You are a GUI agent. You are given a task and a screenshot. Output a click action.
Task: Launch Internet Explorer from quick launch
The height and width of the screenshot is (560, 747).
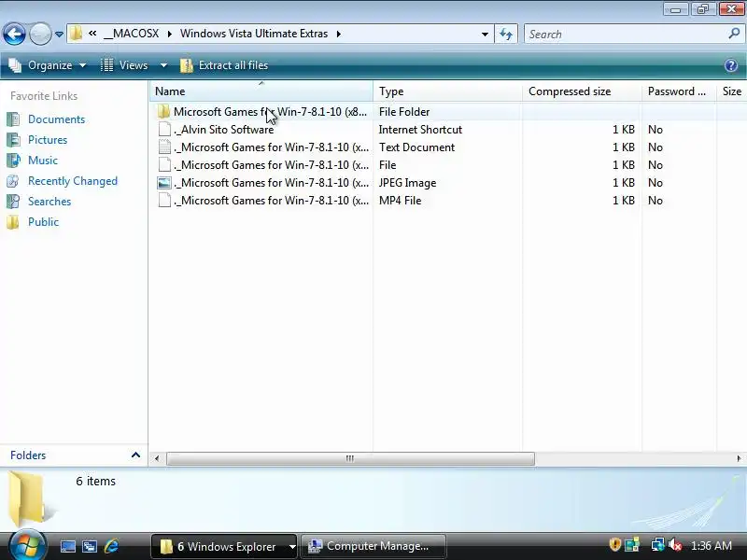point(111,546)
